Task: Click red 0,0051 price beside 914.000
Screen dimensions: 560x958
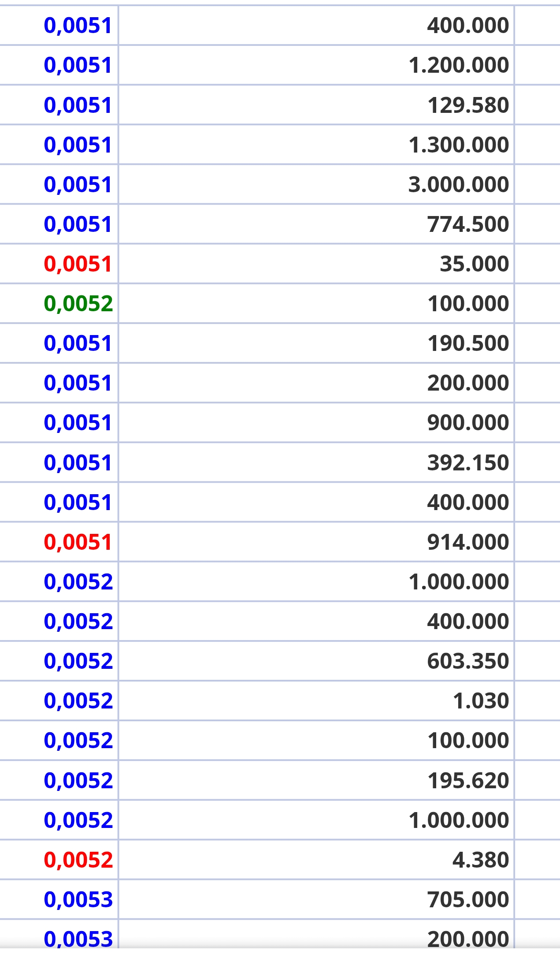Action: tap(78, 542)
